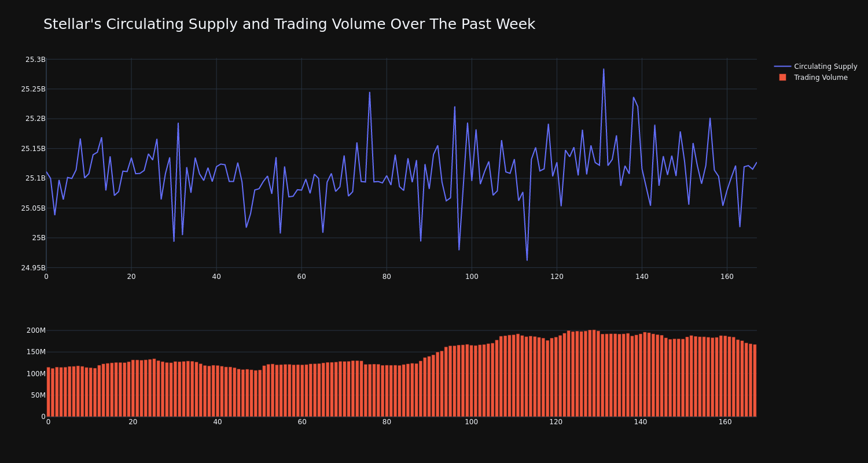Toggle the Trading Volume legend entry
This screenshot has width=868, height=463.
tap(813, 78)
